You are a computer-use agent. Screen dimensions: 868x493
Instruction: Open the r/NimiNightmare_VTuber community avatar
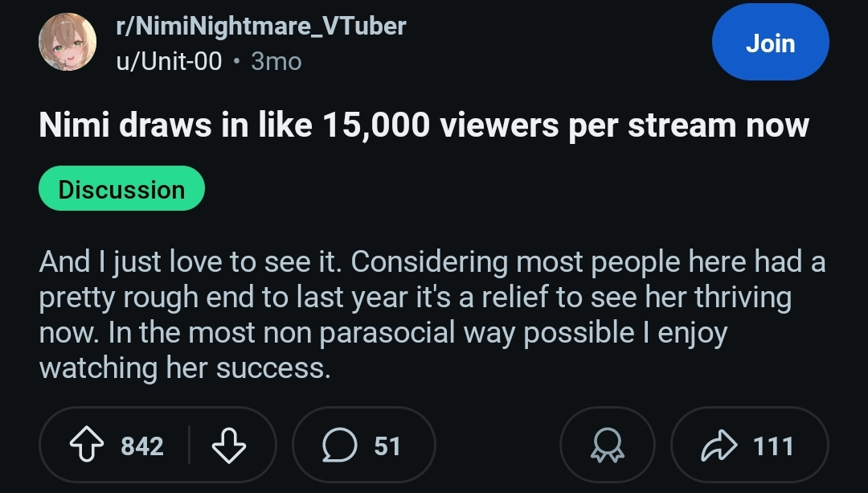coord(68,43)
